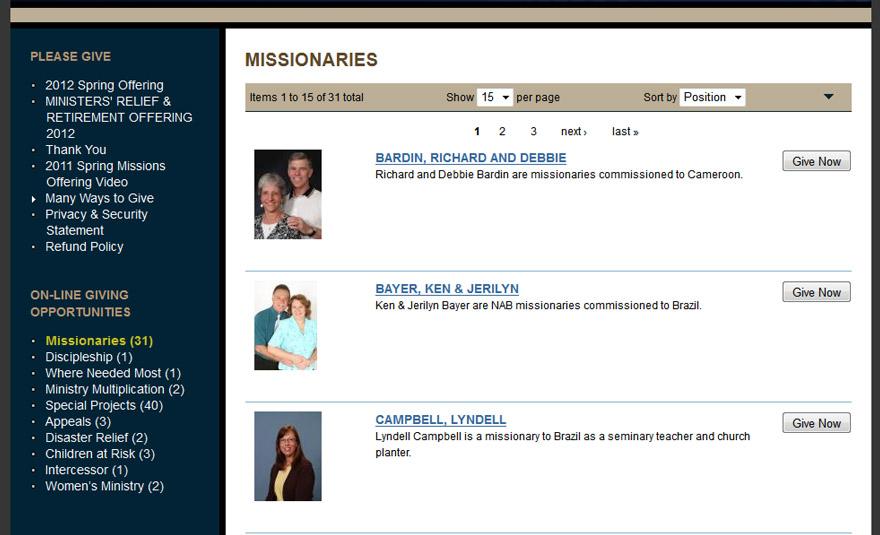Click the ON-LINE GIVING OPPORTUNITIES heading
880x535 pixels.
point(80,303)
